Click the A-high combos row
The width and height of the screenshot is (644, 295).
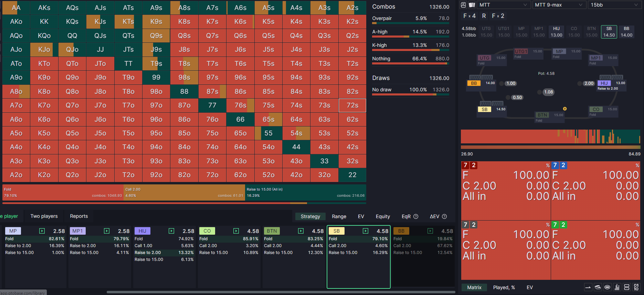(411, 32)
